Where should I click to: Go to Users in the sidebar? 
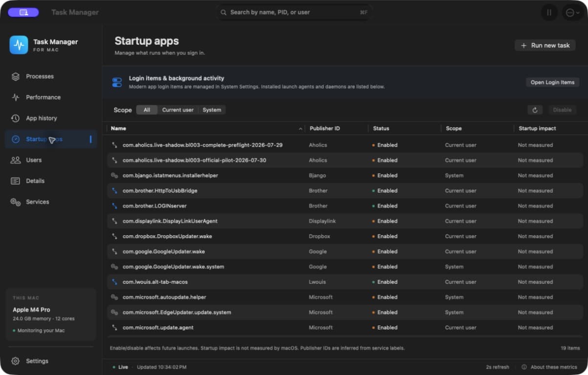coord(51,160)
